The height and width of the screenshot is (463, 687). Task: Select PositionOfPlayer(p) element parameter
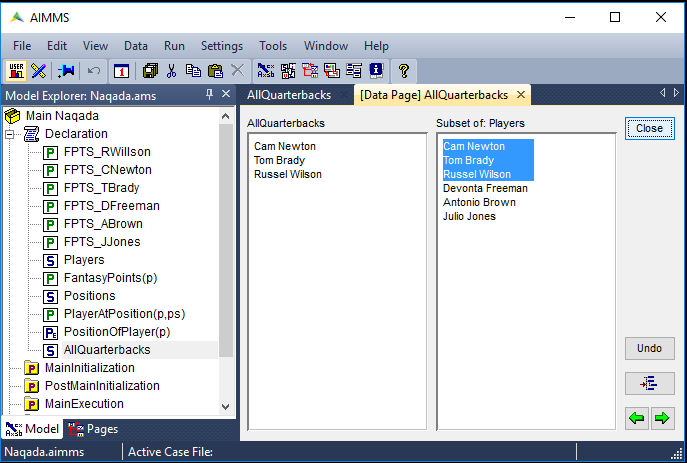tap(117, 332)
